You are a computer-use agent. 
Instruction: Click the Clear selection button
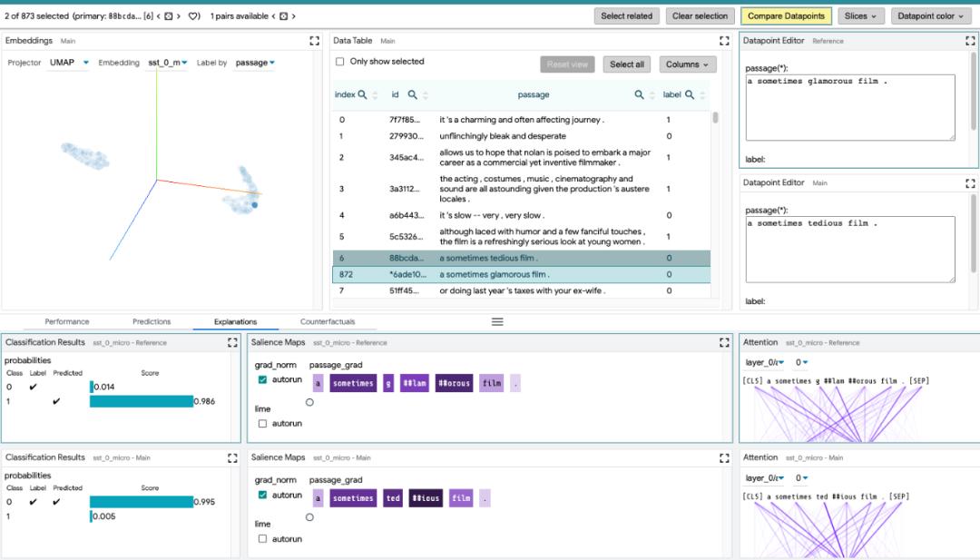[700, 16]
